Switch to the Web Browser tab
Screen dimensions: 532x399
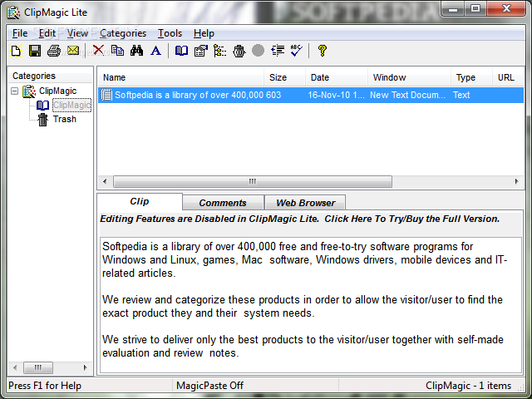305,203
